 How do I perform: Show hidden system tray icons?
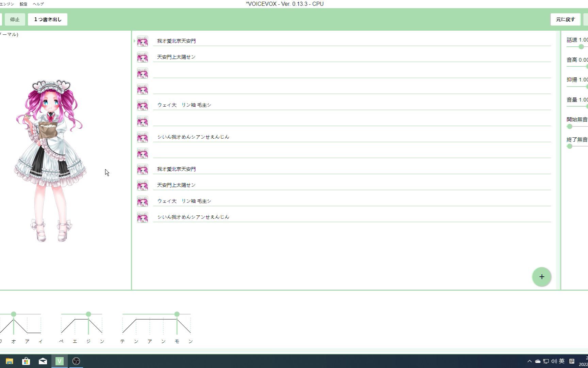[x=529, y=361]
